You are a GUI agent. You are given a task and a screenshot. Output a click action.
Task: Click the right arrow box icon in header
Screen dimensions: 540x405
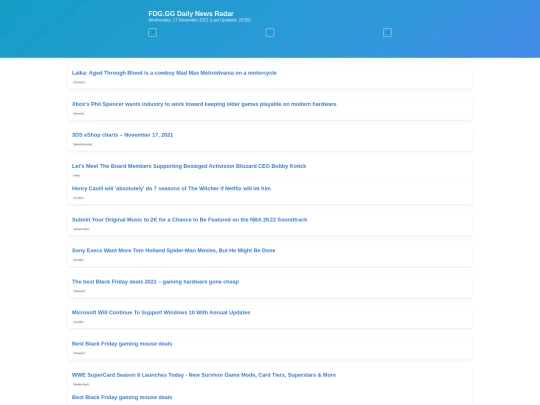pos(387,32)
